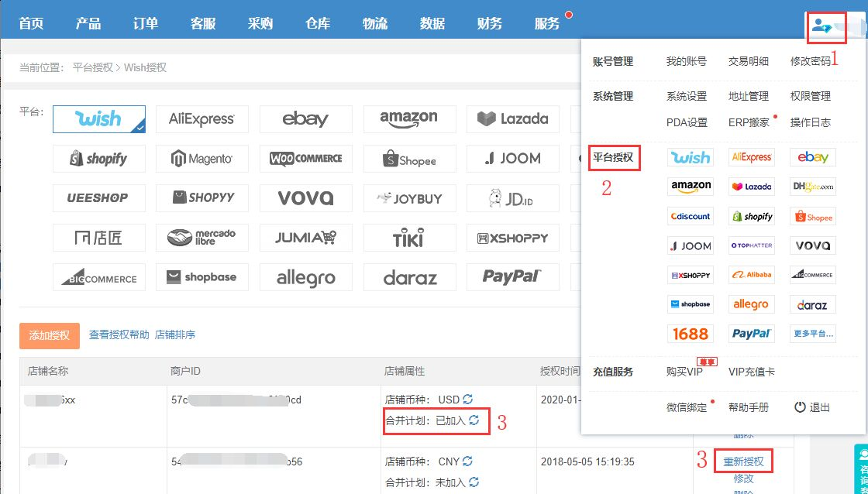This screenshot has height=494, width=868.
Task: Select the UEESHOP platform tile
Action: pos(99,198)
